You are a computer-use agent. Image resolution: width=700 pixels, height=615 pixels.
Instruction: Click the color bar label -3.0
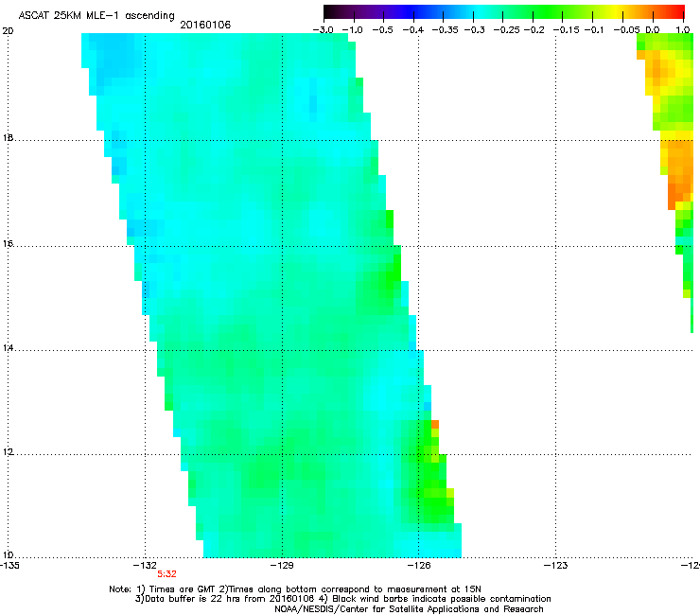coord(324,30)
